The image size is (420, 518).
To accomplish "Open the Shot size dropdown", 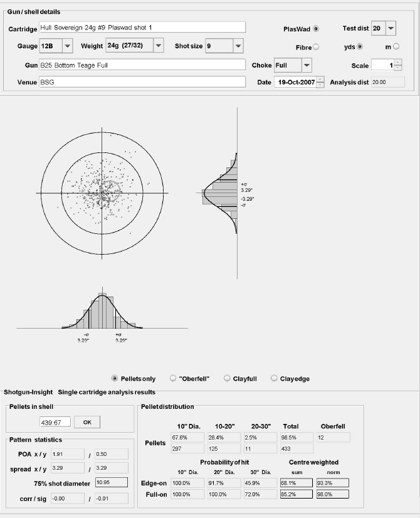I will [x=238, y=46].
